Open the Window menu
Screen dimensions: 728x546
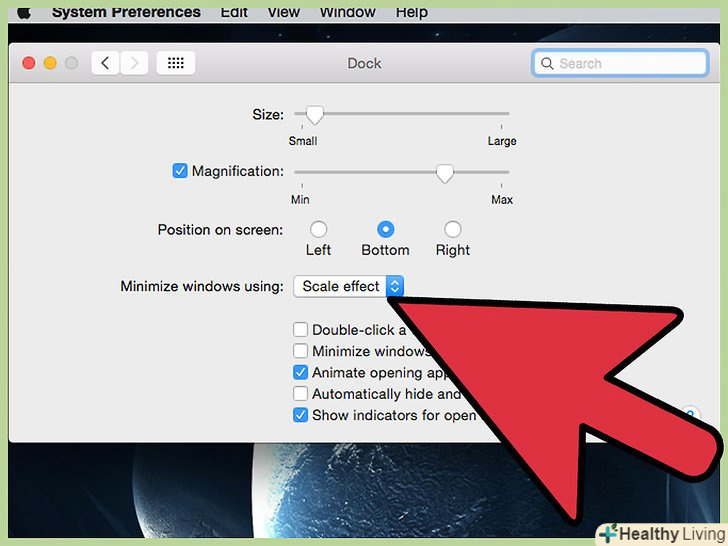[x=347, y=12]
